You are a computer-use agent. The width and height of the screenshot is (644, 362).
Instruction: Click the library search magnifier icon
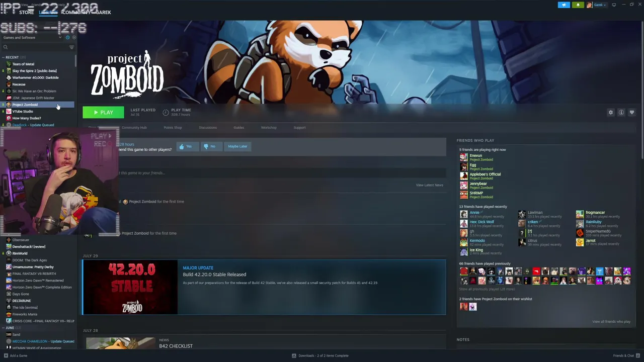[x=6, y=47]
